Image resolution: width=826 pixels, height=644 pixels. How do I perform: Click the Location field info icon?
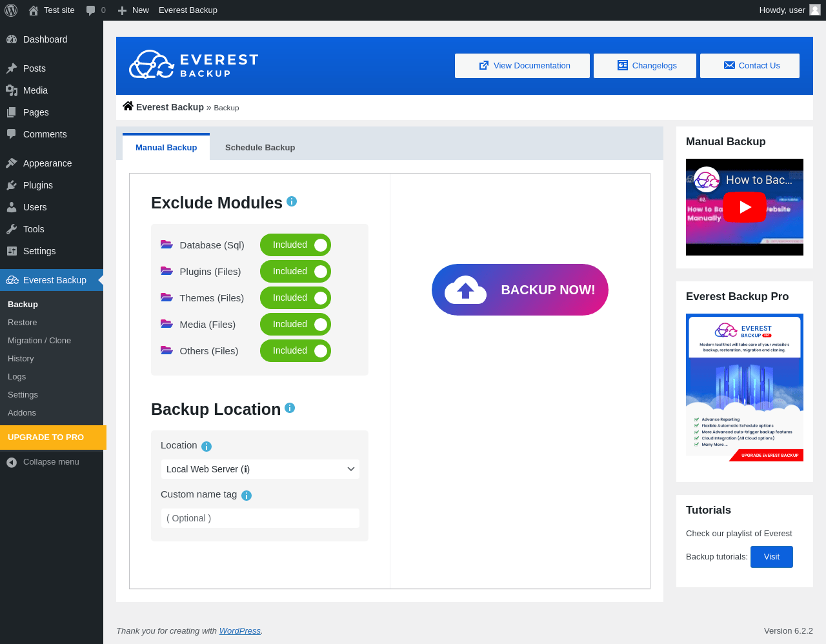[206, 447]
